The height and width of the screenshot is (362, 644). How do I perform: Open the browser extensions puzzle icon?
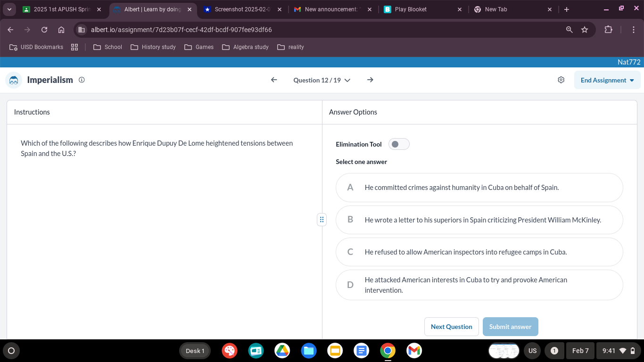(609, 30)
